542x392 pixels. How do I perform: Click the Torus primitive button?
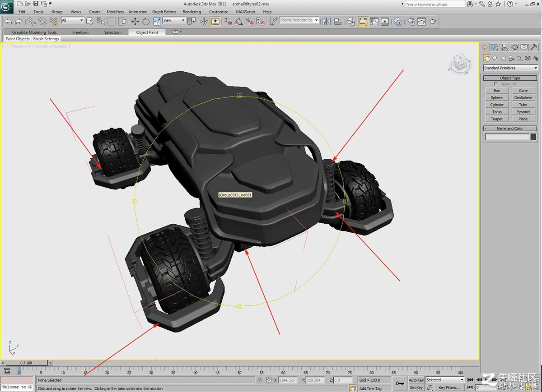pos(497,112)
